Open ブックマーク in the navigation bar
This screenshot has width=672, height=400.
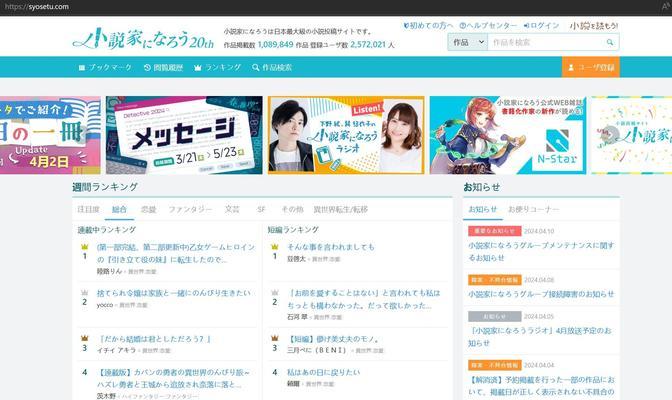point(105,67)
